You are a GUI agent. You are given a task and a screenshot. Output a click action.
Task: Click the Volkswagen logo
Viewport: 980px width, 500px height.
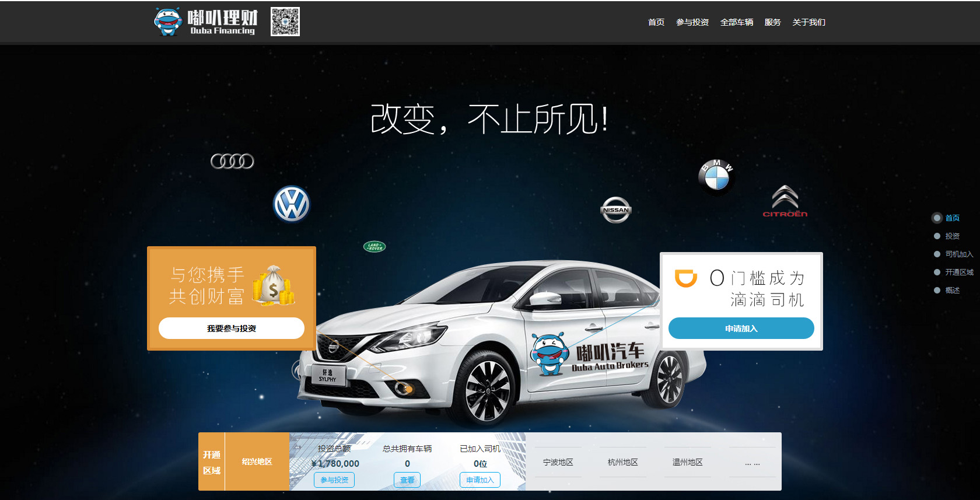click(x=291, y=204)
